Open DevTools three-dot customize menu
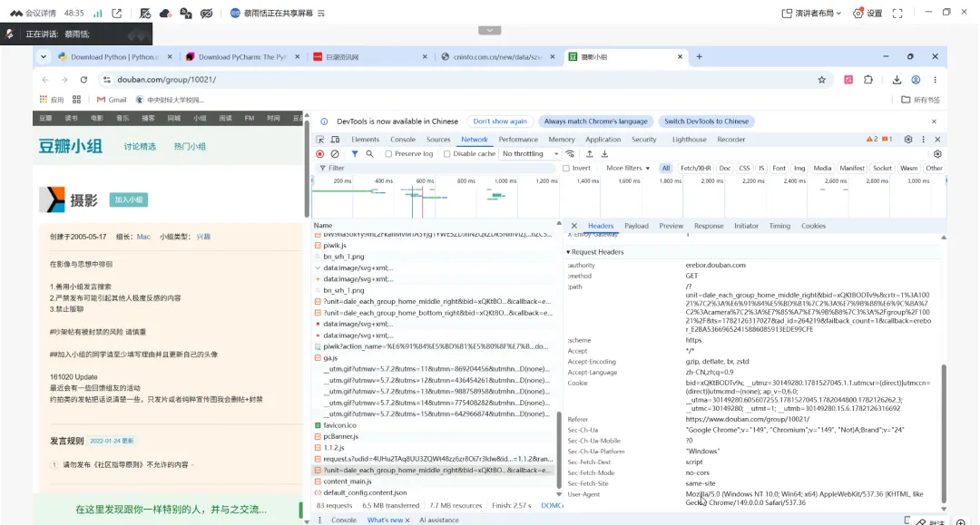 [x=923, y=140]
